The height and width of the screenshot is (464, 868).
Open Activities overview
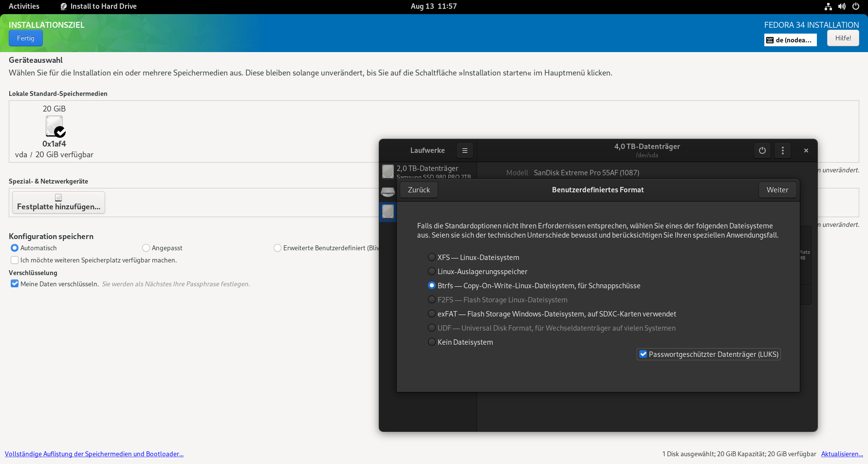click(24, 6)
